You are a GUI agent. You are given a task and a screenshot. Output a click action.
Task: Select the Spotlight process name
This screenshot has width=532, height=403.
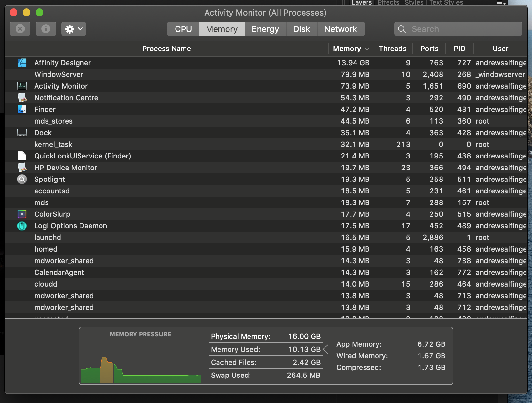(50, 179)
